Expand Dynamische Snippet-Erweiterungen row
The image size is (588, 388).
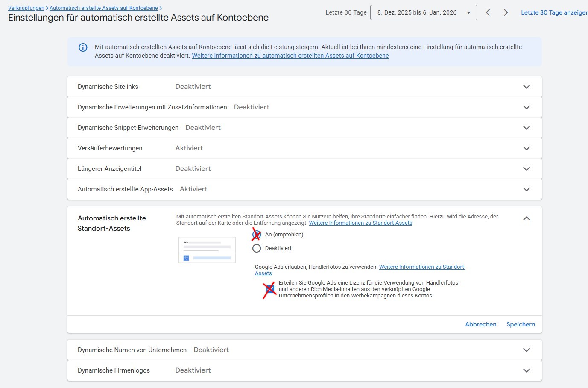(526, 128)
